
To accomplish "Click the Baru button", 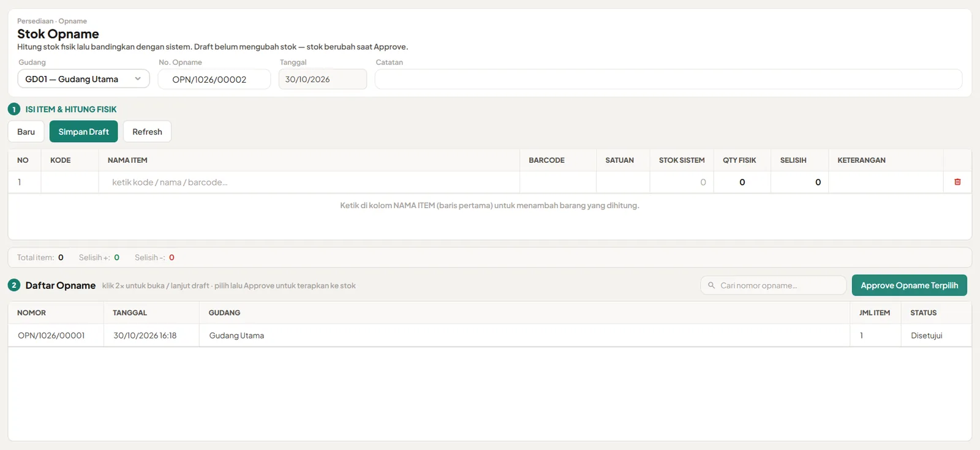I will click(x=26, y=132).
